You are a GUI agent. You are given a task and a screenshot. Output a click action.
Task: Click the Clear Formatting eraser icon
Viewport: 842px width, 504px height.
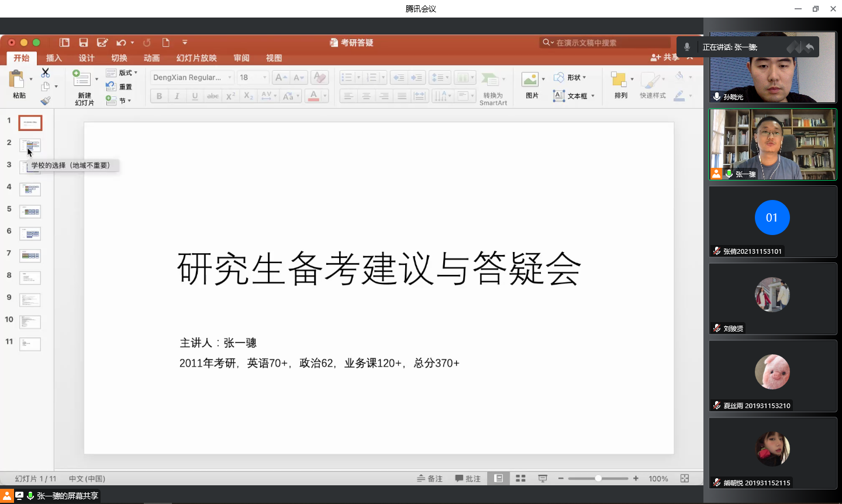click(x=319, y=77)
